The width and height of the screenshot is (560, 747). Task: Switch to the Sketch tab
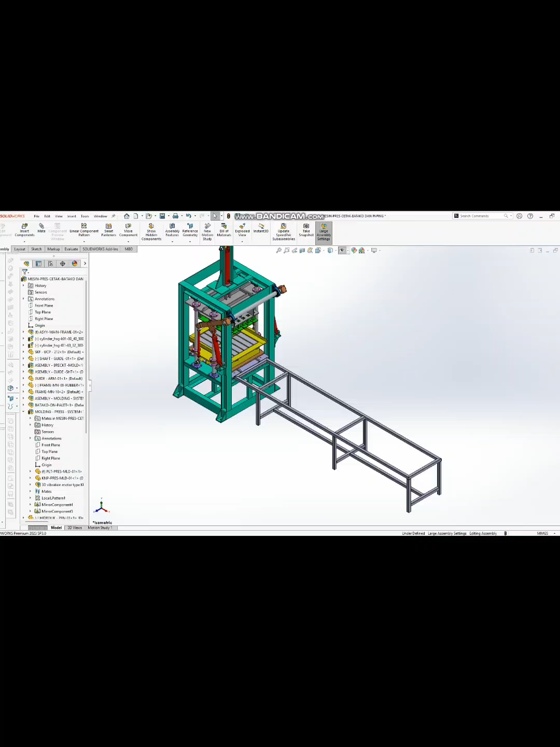(36, 249)
